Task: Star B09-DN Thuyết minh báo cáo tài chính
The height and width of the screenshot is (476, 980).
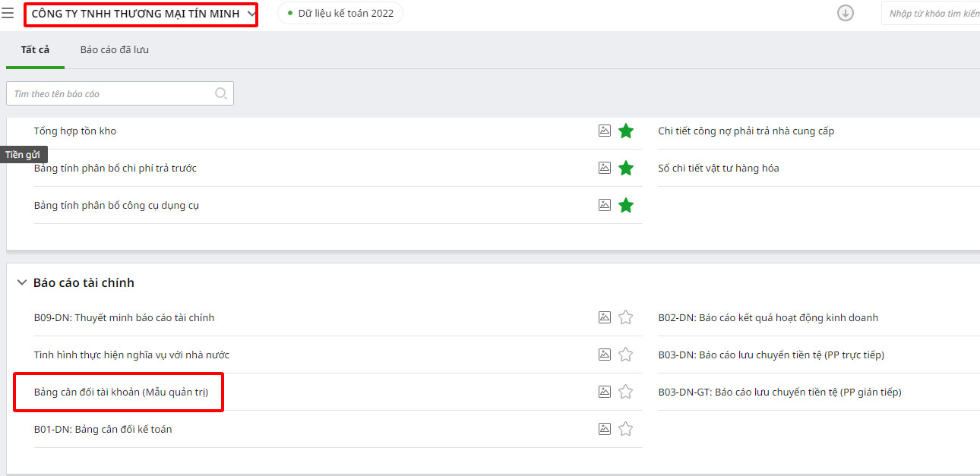Action: pyautogui.click(x=626, y=317)
